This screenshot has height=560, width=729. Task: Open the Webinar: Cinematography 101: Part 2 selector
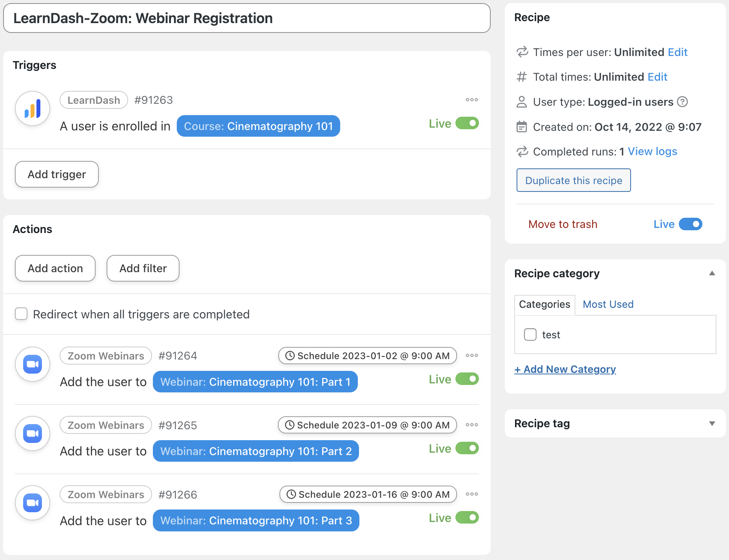click(x=256, y=451)
